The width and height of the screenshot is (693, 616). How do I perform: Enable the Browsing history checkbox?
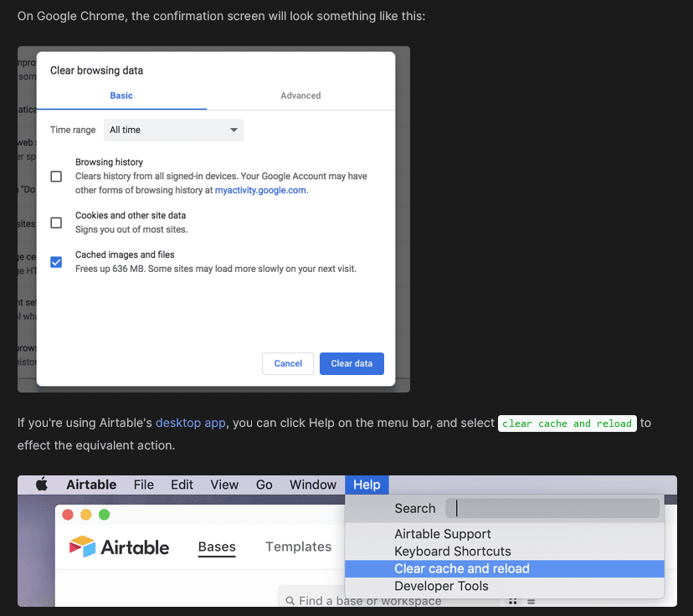[x=56, y=177]
